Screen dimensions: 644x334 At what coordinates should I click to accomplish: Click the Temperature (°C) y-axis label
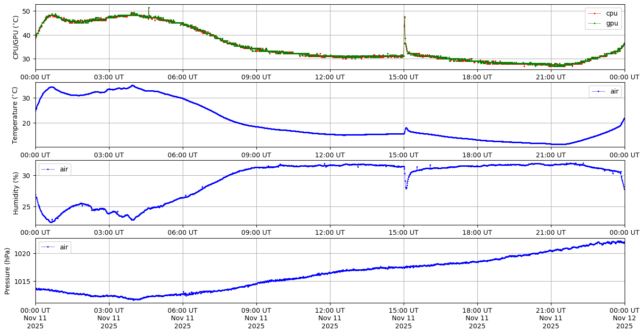[16, 115]
